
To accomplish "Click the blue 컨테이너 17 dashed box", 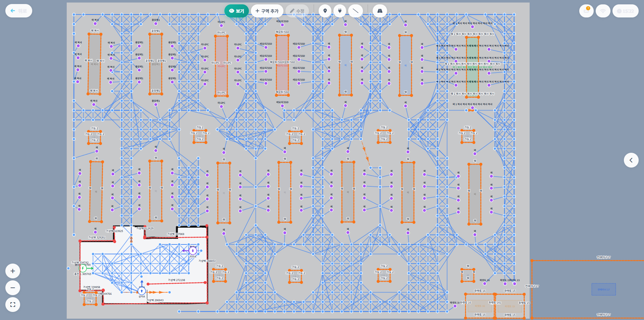I will tap(603, 289).
